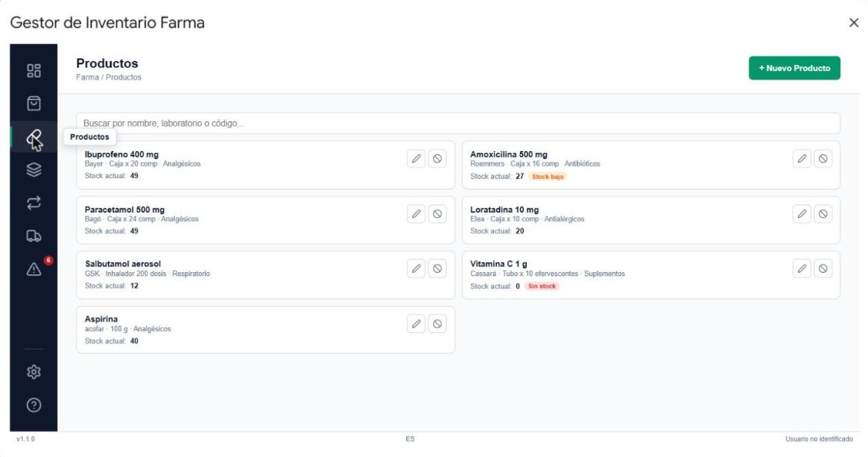The image size is (868, 457).
Task: Click Elea · Caja x 10 comp details
Action: point(527,219)
